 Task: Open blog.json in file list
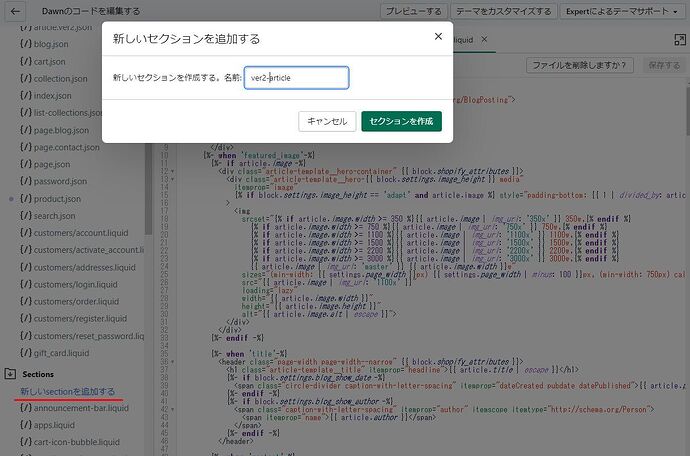[x=51, y=44]
